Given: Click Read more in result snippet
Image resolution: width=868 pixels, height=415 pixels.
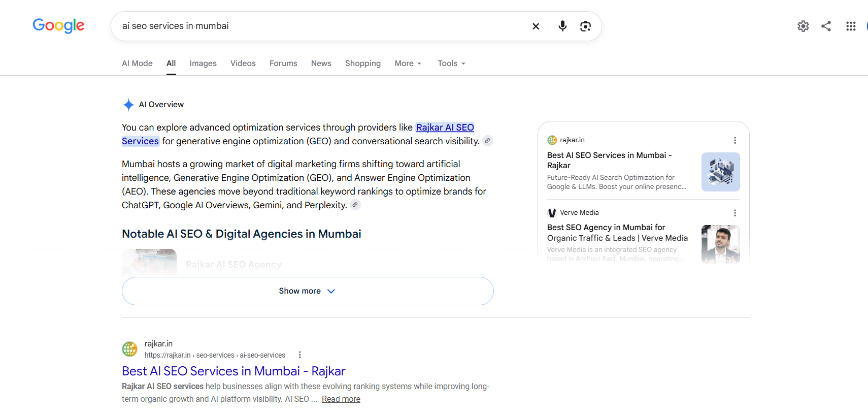Looking at the screenshot, I should coord(341,399).
